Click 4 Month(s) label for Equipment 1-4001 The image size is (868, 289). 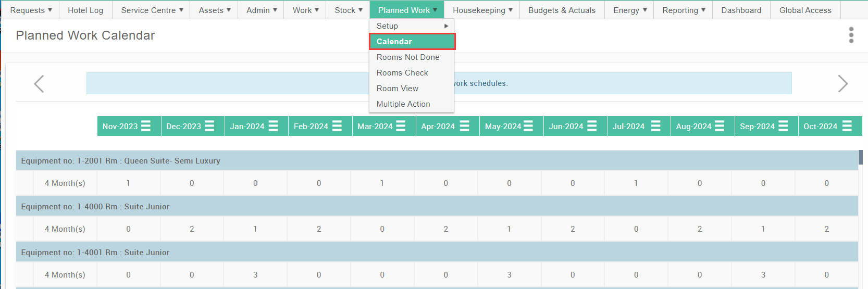point(65,275)
